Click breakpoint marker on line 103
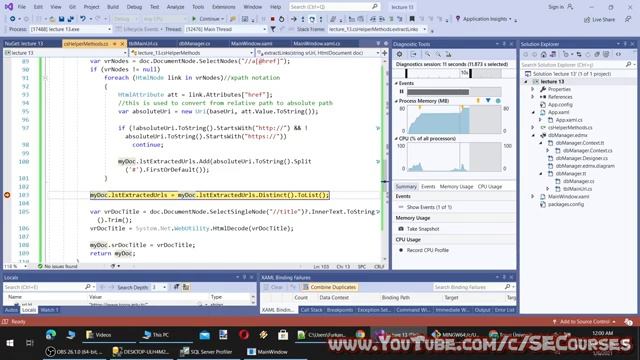 7,195
